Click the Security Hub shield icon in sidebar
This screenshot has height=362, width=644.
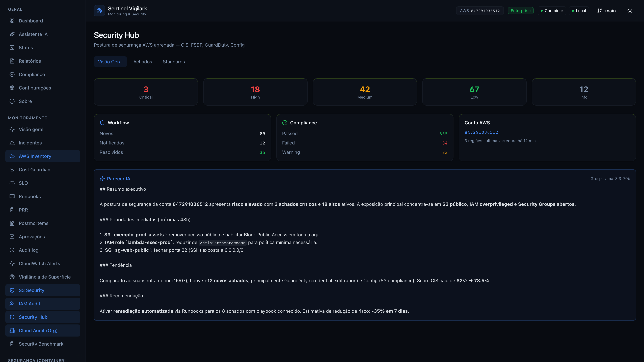click(x=12, y=317)
